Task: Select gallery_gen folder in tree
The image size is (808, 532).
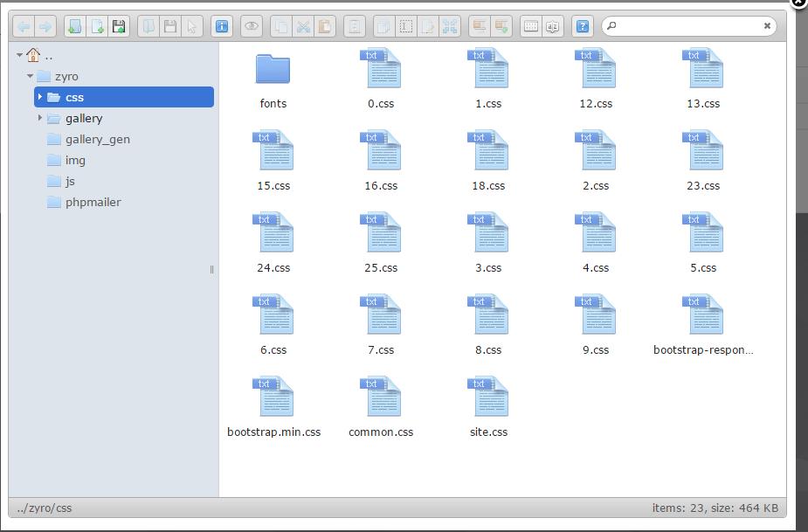Action: point(88,140)
